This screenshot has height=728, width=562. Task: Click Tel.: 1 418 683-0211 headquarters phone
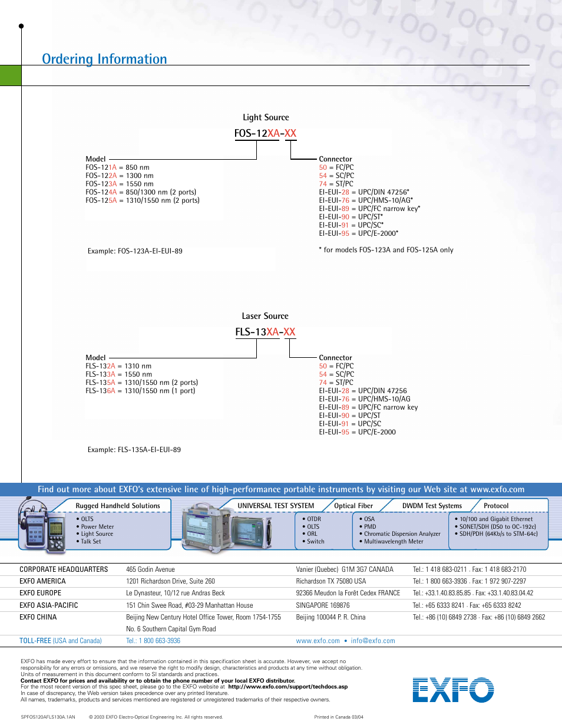tap(440, 569)
